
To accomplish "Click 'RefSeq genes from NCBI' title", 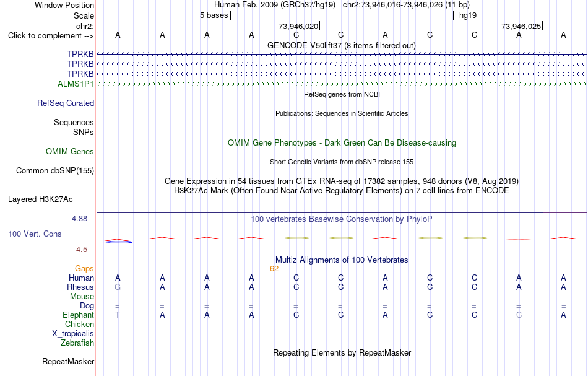I will click(x=342, y=94).
